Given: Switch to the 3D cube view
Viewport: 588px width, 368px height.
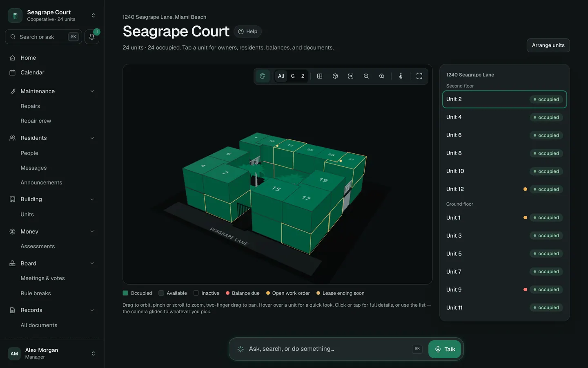Looking at the screenshot, I should (335, 76).
